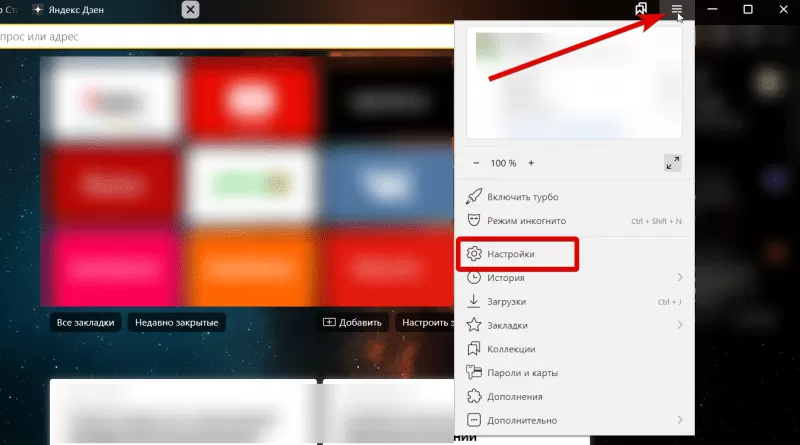Maximize the browser window
Viewport: 800px width, 445px height.
click(x=748, y=9)
